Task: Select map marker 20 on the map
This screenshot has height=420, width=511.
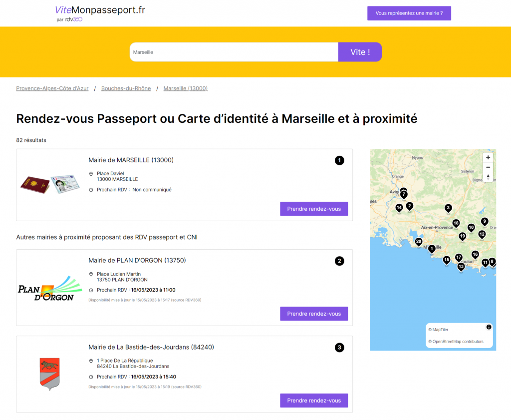Action: [418, 242]
